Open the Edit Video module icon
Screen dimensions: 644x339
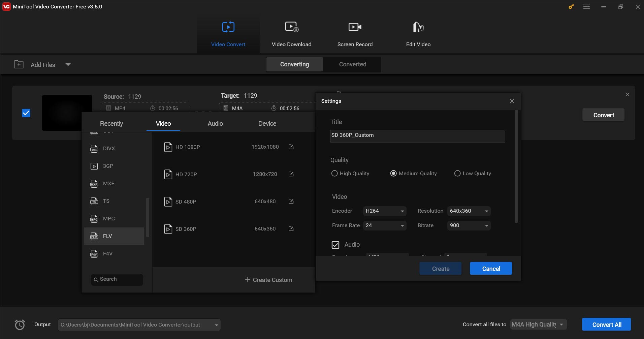(418, 27)
